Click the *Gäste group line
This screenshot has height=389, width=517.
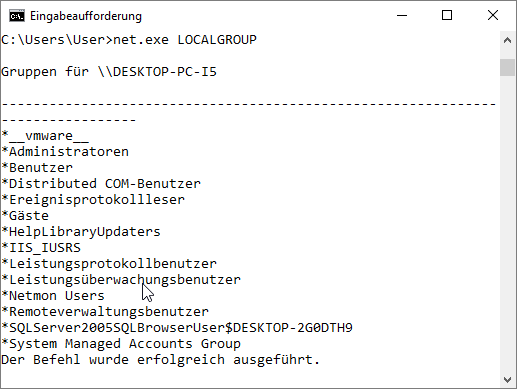25,216
